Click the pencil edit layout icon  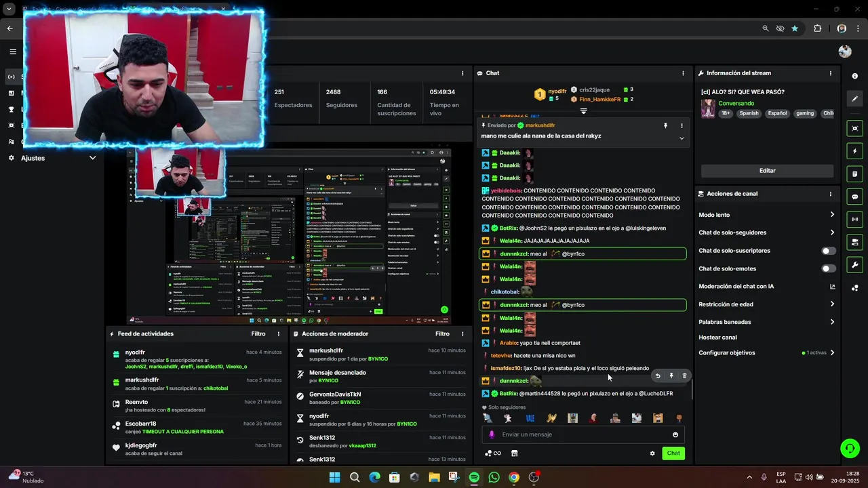(855, 99)
